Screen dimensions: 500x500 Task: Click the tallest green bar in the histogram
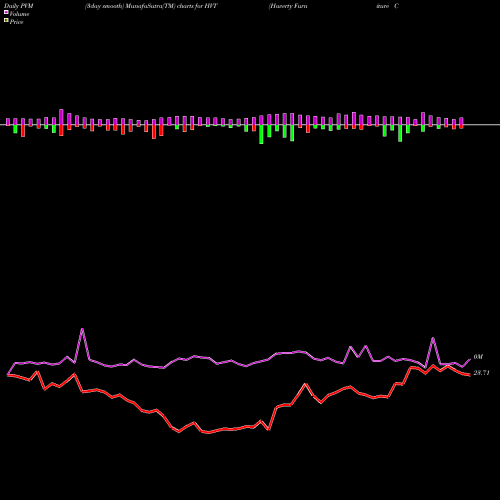[261, 134]
